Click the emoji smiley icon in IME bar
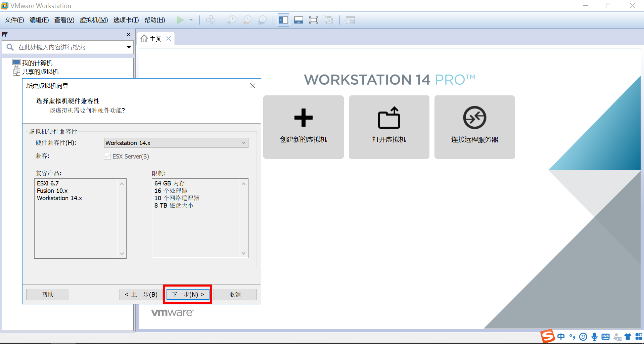This screenshot has width=644, height=344. click(583, 337)
